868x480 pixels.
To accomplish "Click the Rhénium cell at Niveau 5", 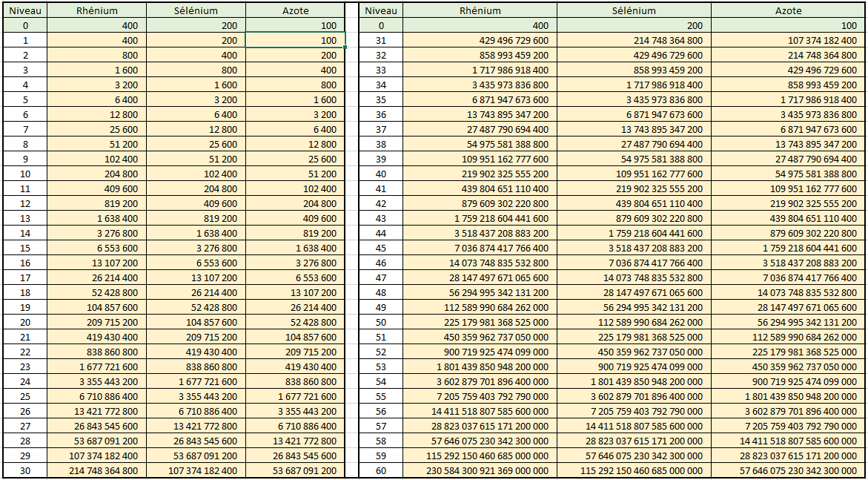I will [x=96, y=99].
